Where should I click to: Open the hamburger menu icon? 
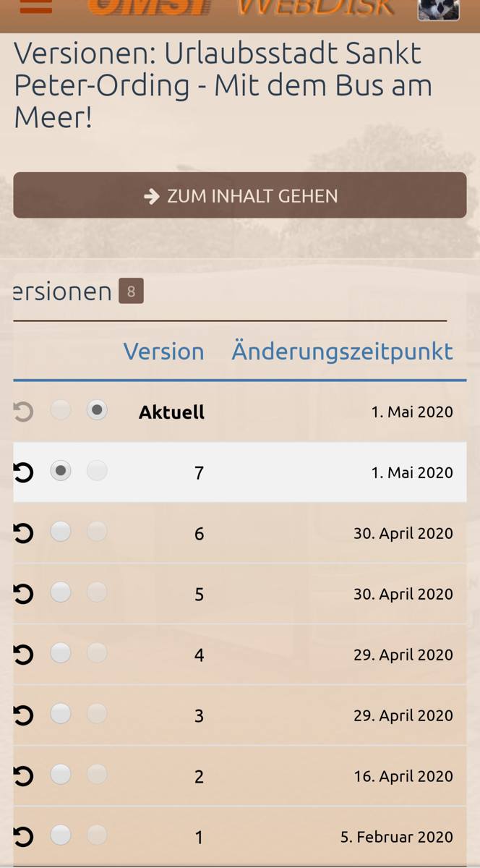35,6
